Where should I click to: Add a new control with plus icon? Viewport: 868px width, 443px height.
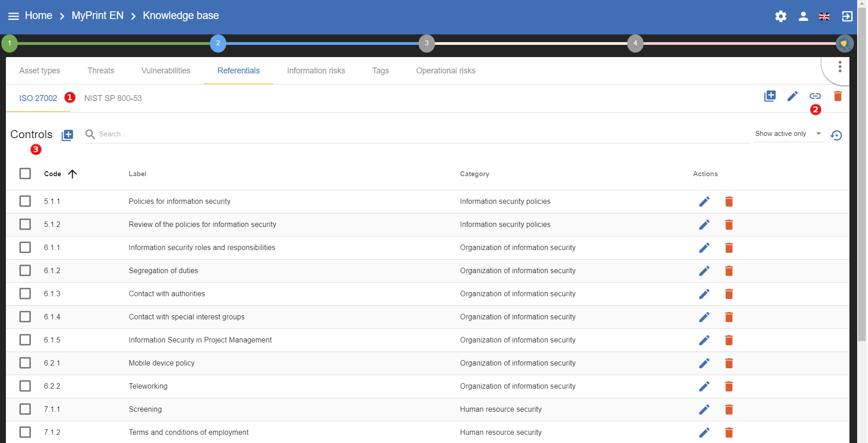pos(67,135)
